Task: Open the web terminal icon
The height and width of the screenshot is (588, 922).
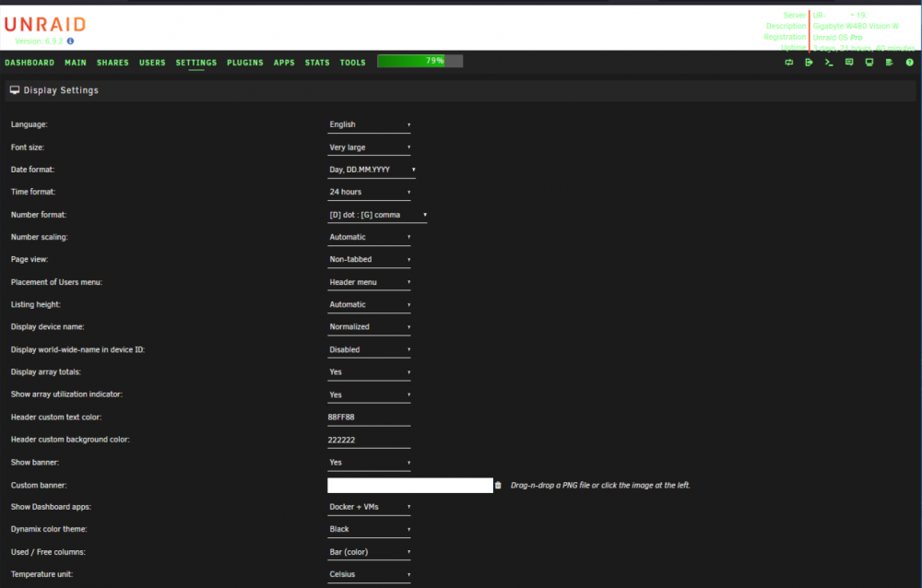Action: [x=829, y=63]
